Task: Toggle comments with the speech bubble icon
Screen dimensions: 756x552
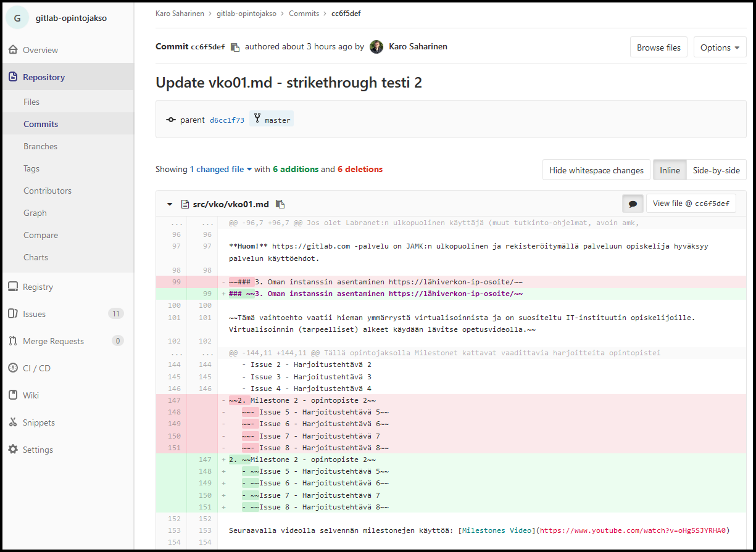Action: click(633, 204)
